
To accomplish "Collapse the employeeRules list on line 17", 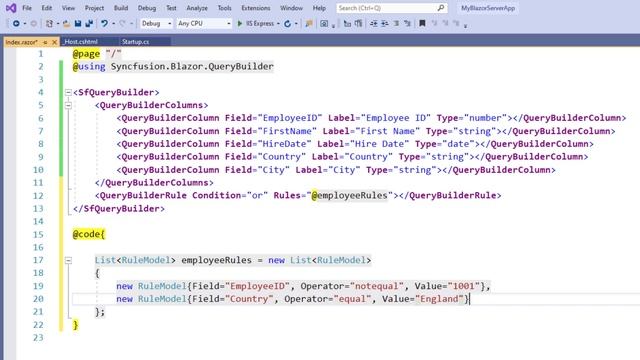I will pyautogui.click(x=68, y=260).
